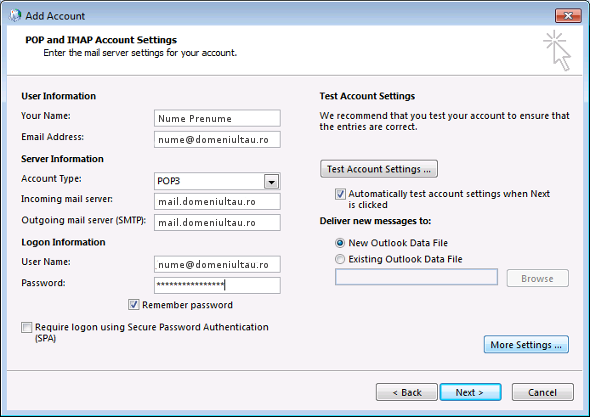
Task: Close the Add Account dialog
Action: (568, 16)
